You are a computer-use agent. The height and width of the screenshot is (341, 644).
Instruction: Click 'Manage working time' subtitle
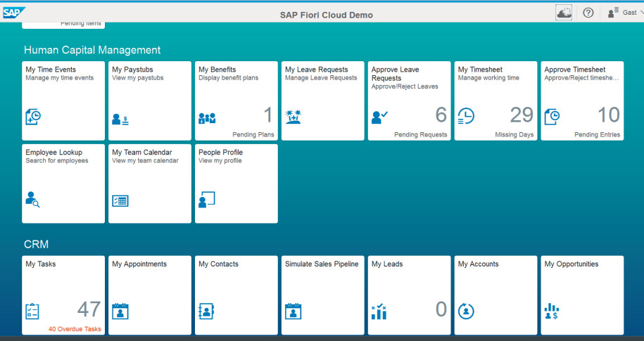point(488,78)
